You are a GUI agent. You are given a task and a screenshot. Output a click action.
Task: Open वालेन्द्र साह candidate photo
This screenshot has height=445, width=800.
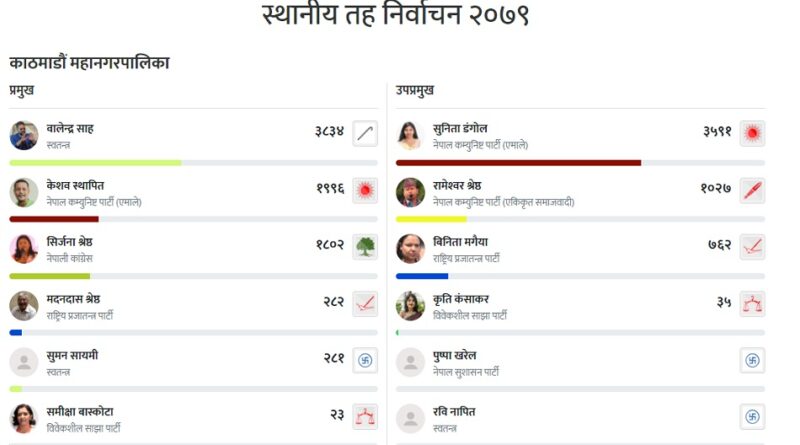click(24, 135)
